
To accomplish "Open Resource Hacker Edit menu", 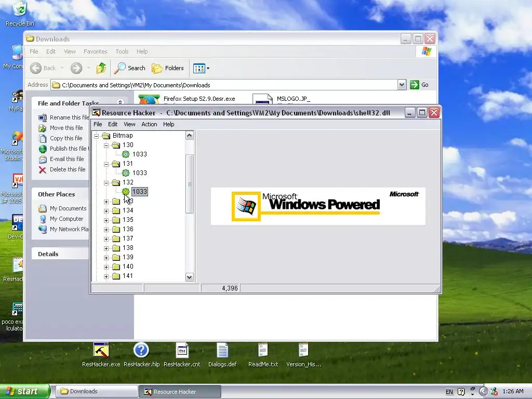I will tap(113, 124).
